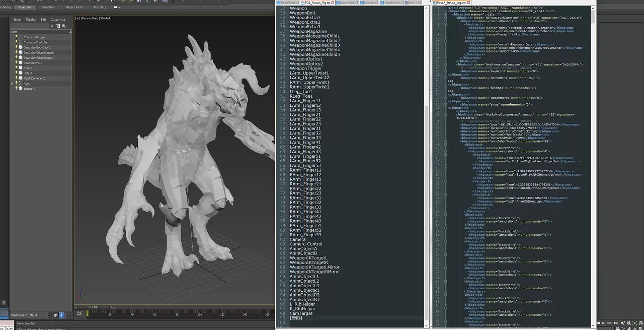Open the Object Paint ribbon tab
644x330 pixels.
tap(74, 7)
